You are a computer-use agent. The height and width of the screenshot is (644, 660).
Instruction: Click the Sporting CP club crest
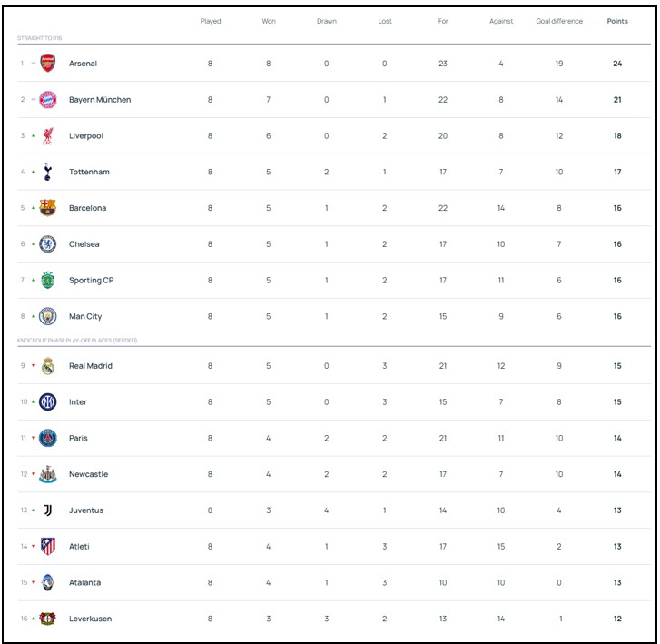(x=48, y=281)
